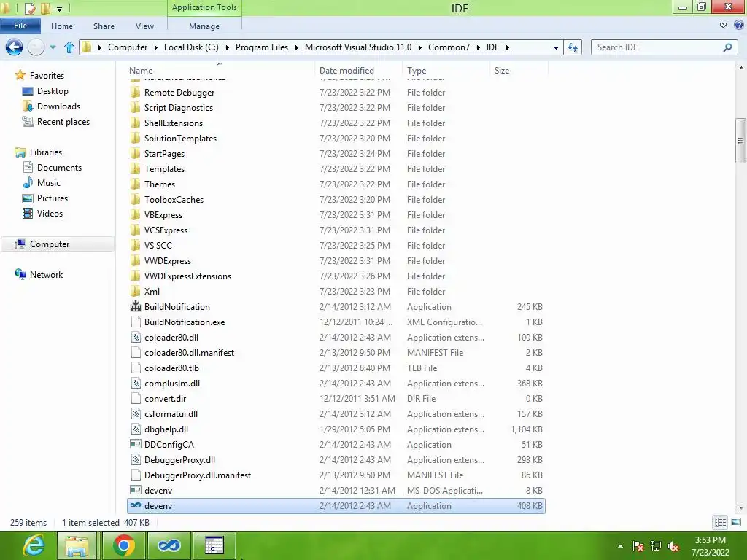Sort by the Size column header
Image resolution: width=747 pixels, height=560 pixels.
519,70
